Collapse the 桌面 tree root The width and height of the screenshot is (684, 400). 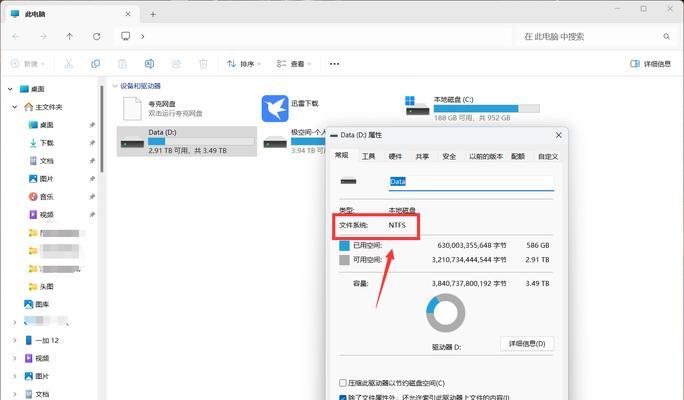pyautogui.click(x=10, y=89)
